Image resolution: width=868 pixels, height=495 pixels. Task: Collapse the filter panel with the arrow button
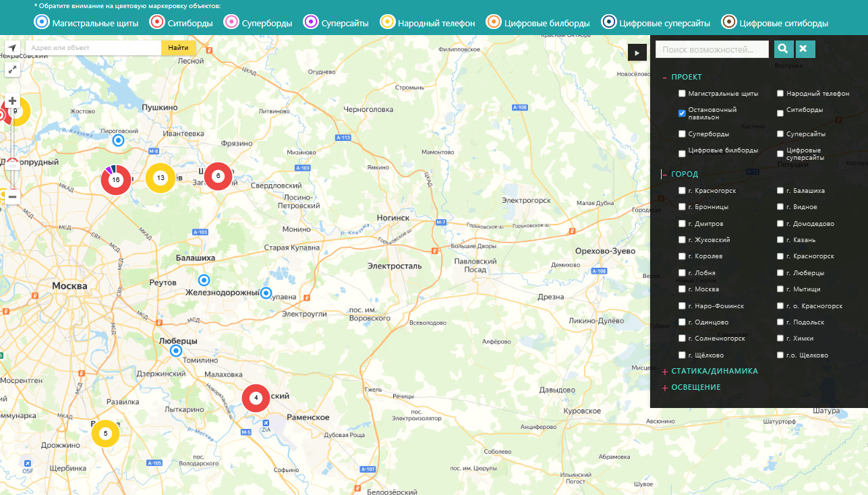tap(637, 53)
